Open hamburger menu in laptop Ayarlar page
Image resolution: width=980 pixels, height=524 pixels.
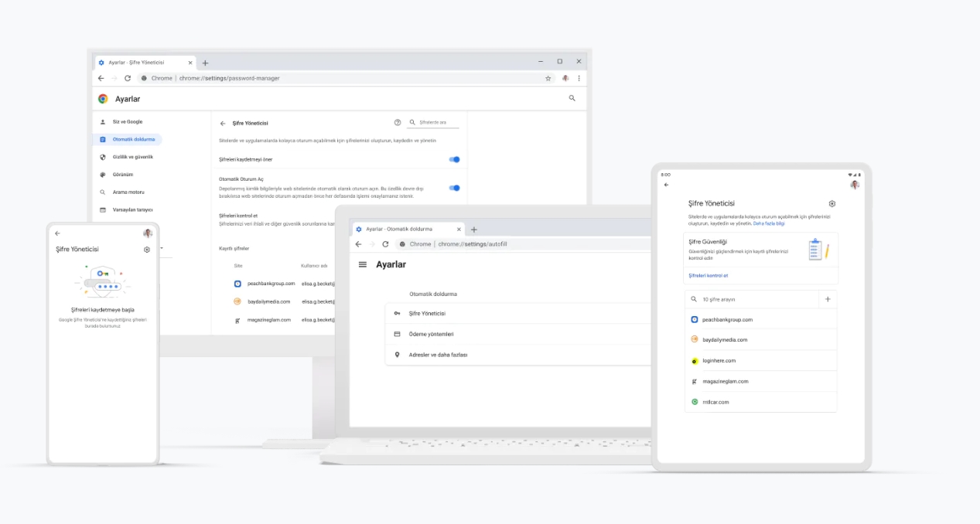tap(363, 264)
